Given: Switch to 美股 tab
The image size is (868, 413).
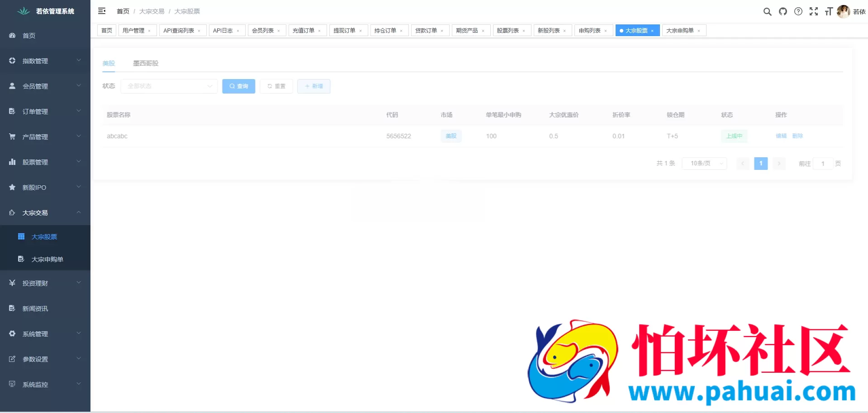Looking at the screenshot, I should coord(109,63).
